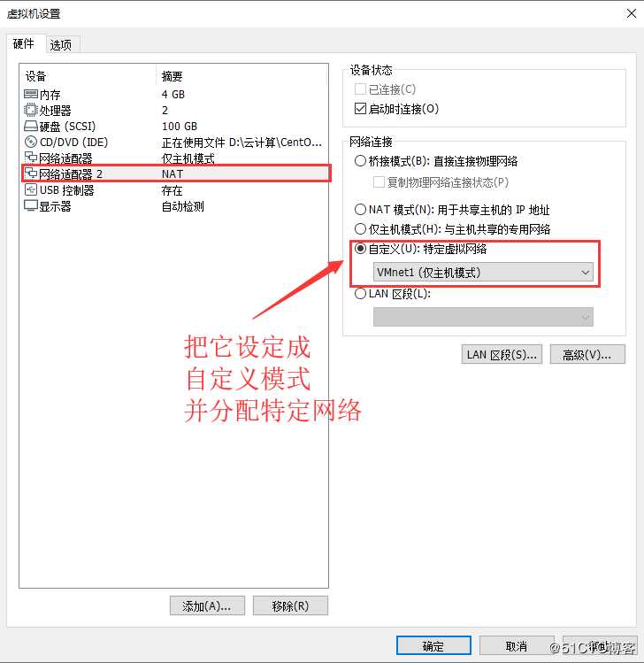Image resolution: width=644 pixels, height=663 pixels.
Task: Select 仅主机模式(H) radio button
Action: [x=360, y=229]
